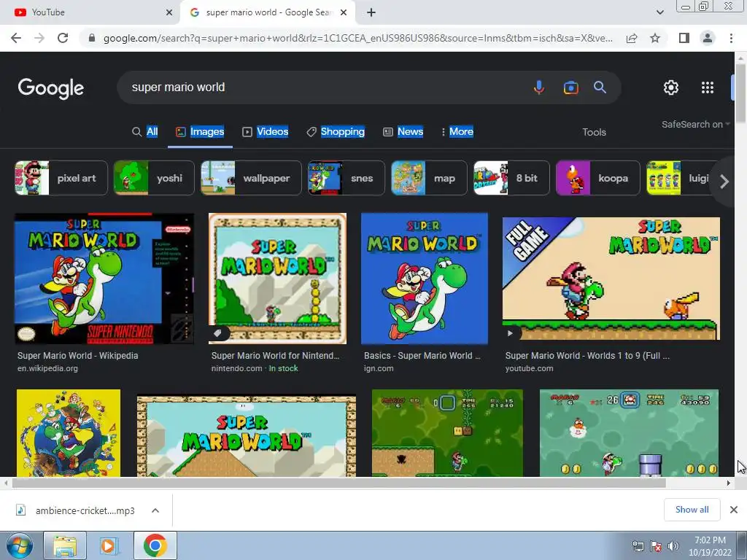This screenshot has width=747, height=560.
Task: Open the ign.com Mario Yoshi thumbnail
Action: [x=425, y=279]
